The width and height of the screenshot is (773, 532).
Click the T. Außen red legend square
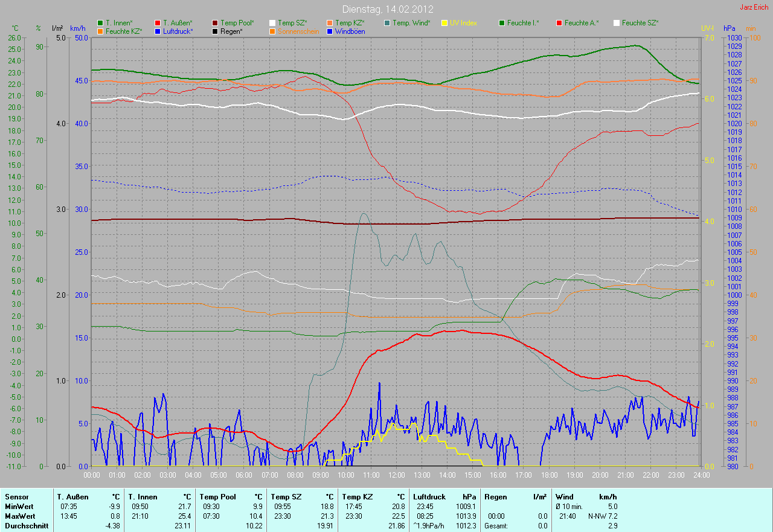158,23
